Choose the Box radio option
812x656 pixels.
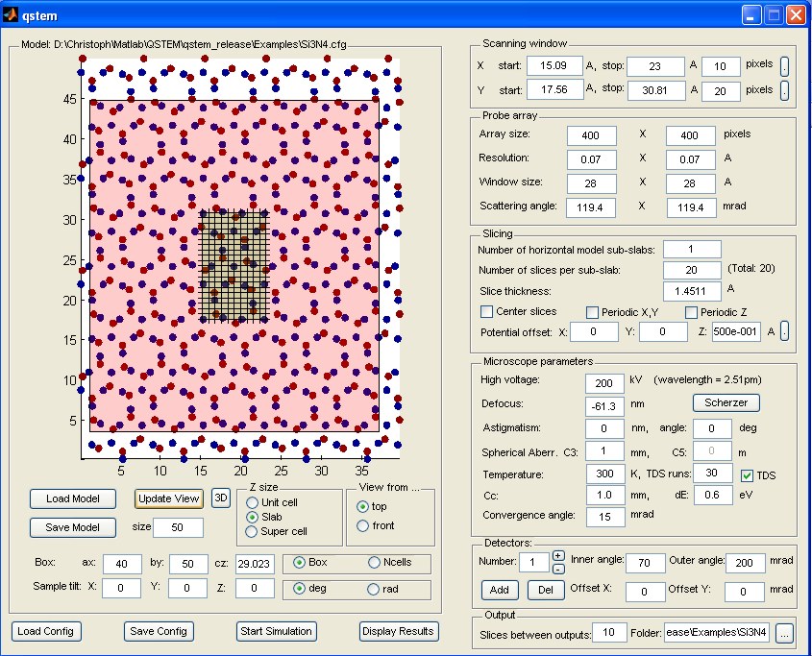point(299,562)
